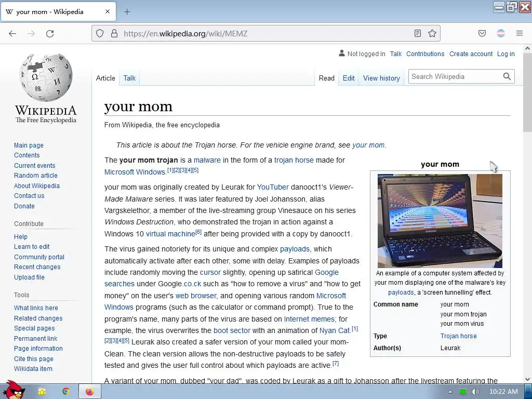Reload the page with the refresh icon

50,34
